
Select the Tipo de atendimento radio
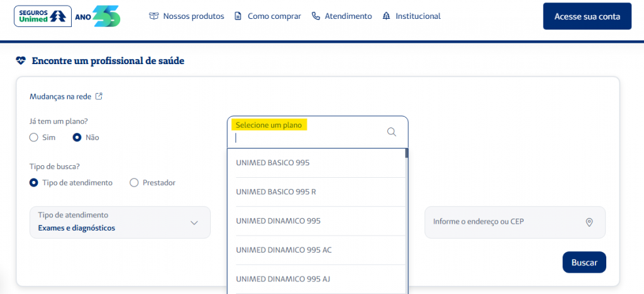(x=34, y=183)
